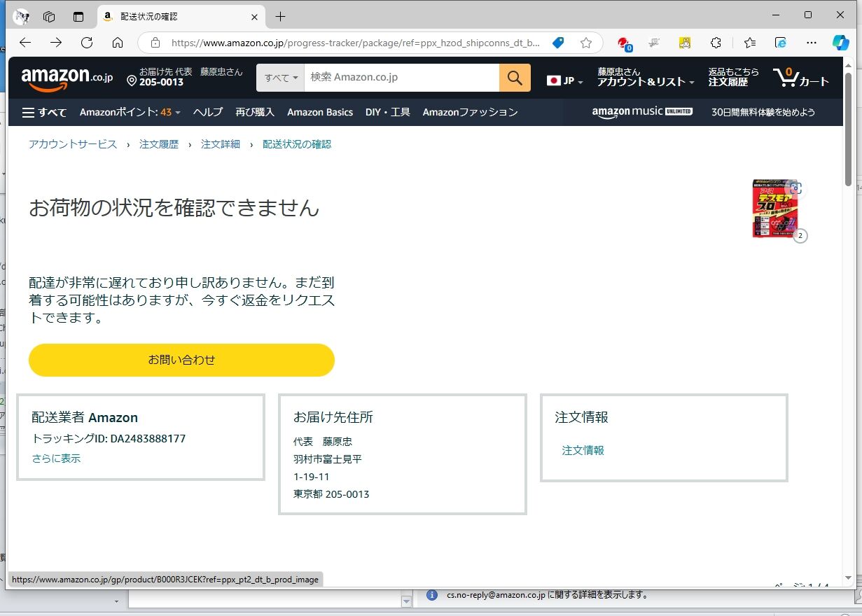This screenshot has width=862, height=616.
Task: Open the favorites list icon in toolbar
Action: click(750, 43)
